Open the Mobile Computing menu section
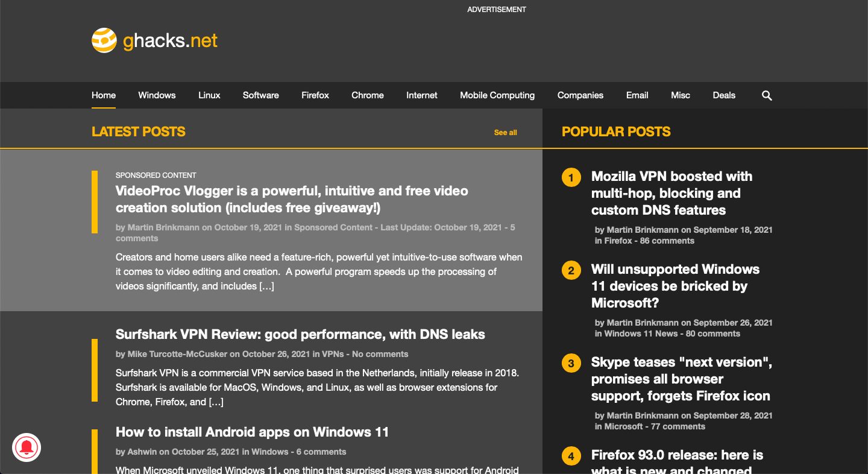868x474 pixels. 497,95
